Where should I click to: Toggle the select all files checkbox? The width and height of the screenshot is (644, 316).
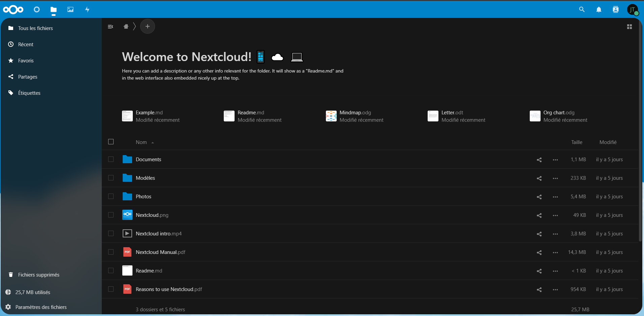[111, 142]
